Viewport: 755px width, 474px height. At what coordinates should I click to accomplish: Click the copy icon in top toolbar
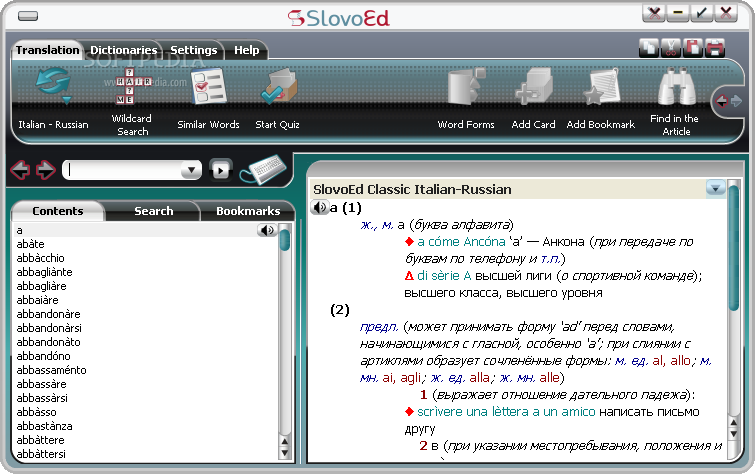[x=649, y=47]
